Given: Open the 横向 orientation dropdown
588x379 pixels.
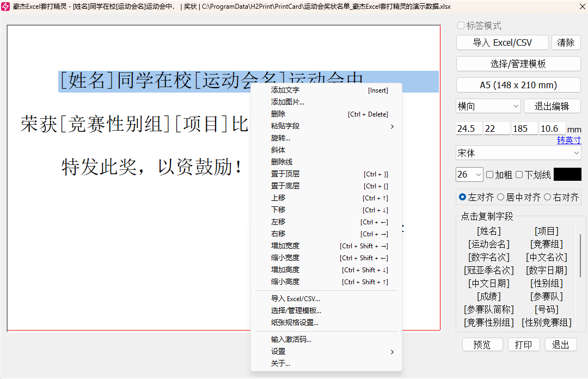Looking at the screenshot, I should (488, 106).
